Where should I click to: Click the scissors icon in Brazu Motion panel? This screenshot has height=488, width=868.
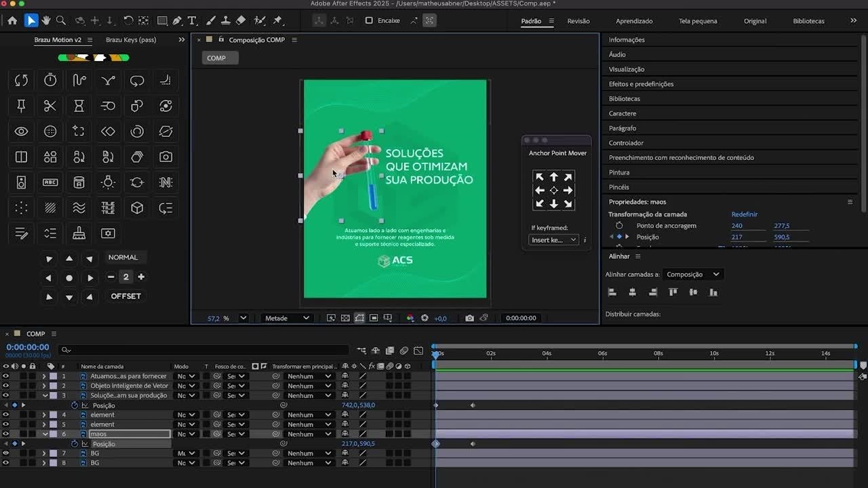50,106
